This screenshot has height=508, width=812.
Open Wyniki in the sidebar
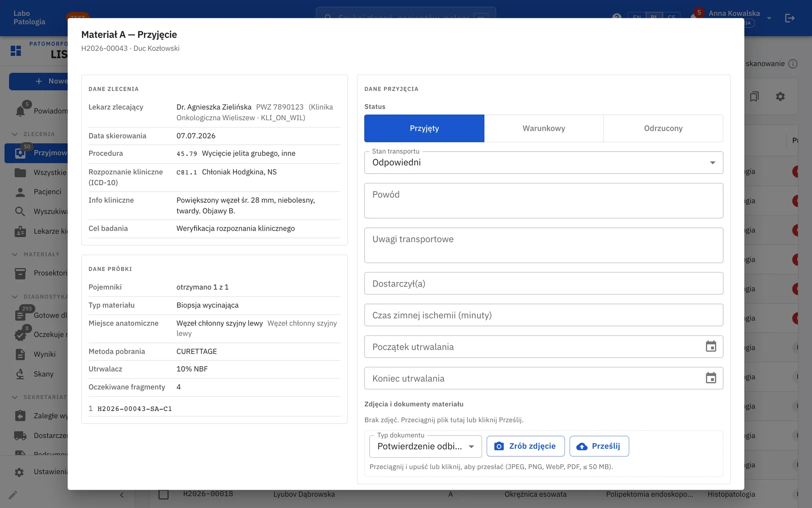[x=36, y=354]
